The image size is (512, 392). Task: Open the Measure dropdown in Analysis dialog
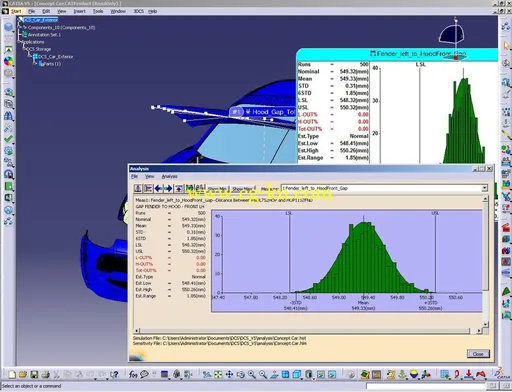click(x=484, y=188)
